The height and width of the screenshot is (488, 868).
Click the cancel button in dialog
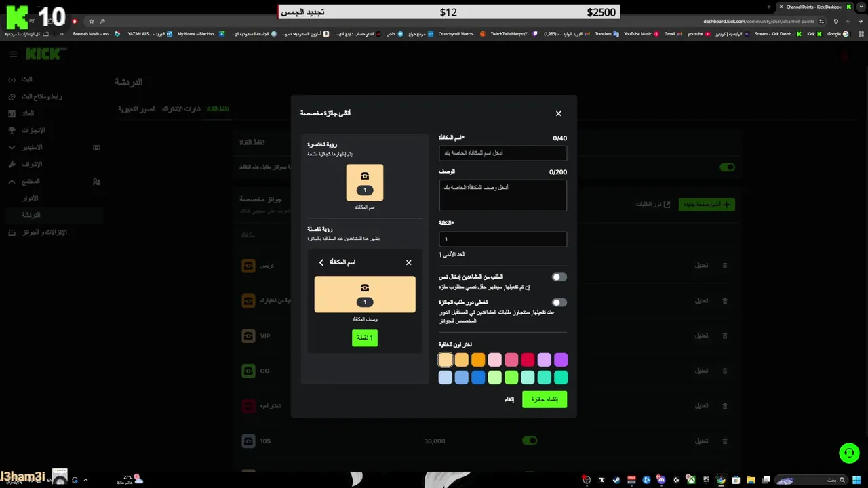point(509,399)
